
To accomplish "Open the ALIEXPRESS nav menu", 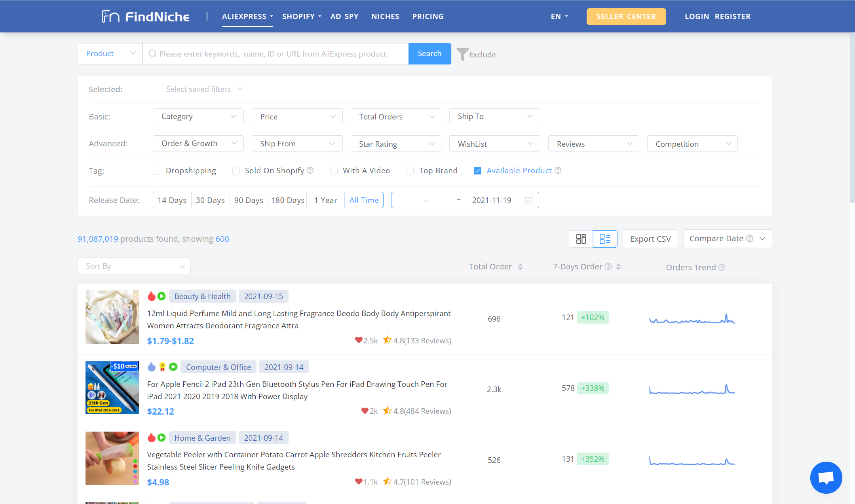I will click(x=247, y=17).
